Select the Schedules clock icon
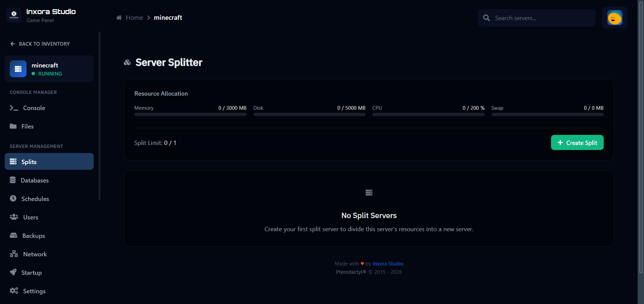 13,198
